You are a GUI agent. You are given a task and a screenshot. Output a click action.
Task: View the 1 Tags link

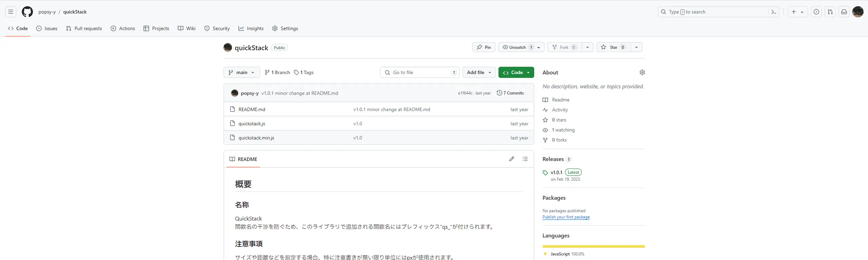304,72
